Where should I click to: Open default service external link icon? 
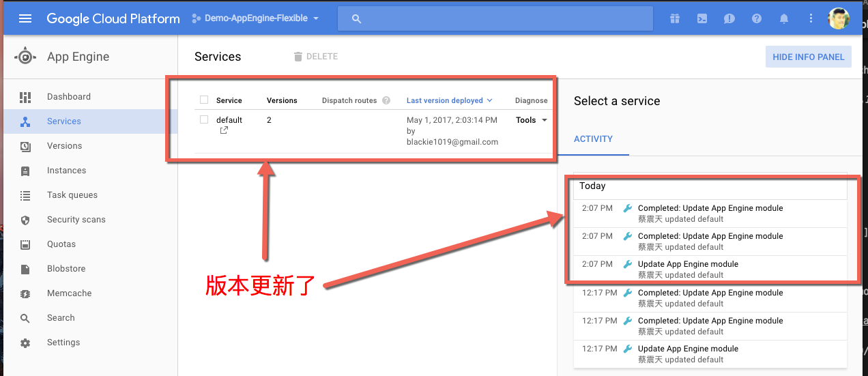coord(224,130)
